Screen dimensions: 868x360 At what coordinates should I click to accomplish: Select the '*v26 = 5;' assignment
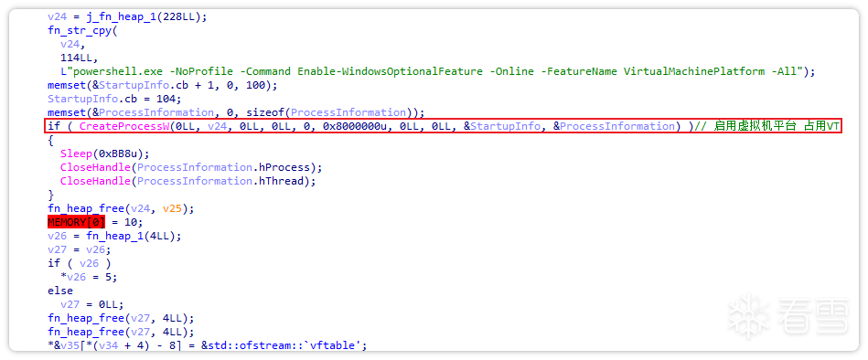[89, 277]
